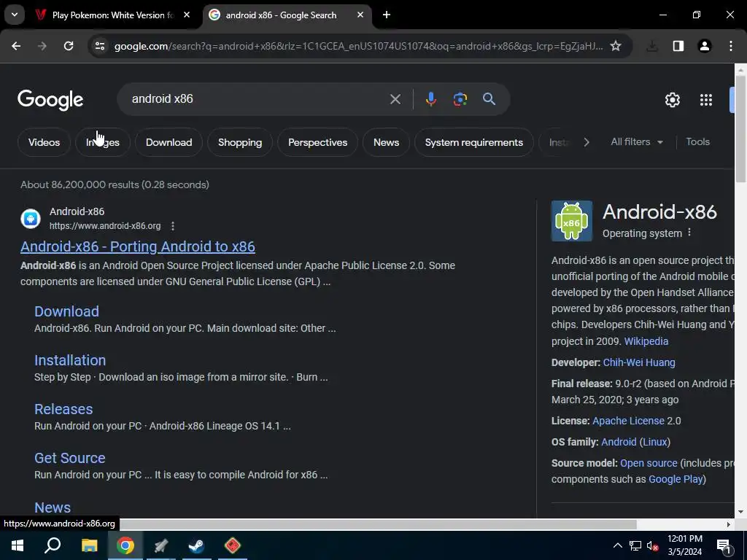
Task: Filter results by Images
Action: pyautogui.click(x=102, y=142)
